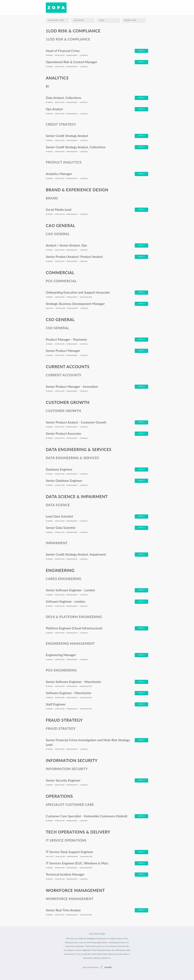
Task: Open the Team filter dropdown
Action: point(108,20)
